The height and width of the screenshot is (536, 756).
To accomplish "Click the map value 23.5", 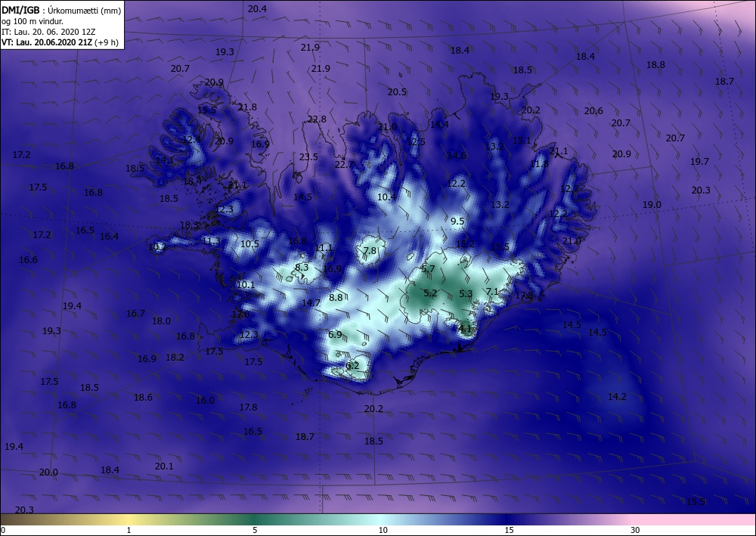I will pyautogui.click(x=308, y=156).
